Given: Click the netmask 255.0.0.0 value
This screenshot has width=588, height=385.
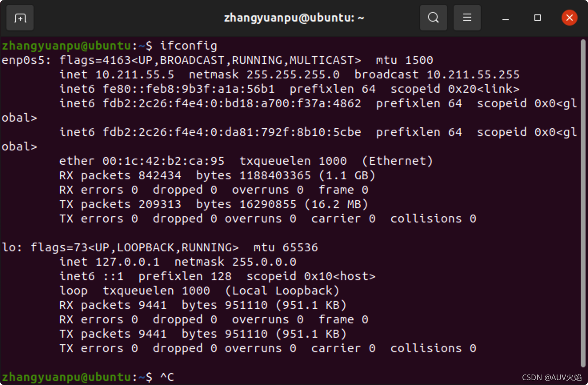Looking at the screenshot, I should click(264, 262).
